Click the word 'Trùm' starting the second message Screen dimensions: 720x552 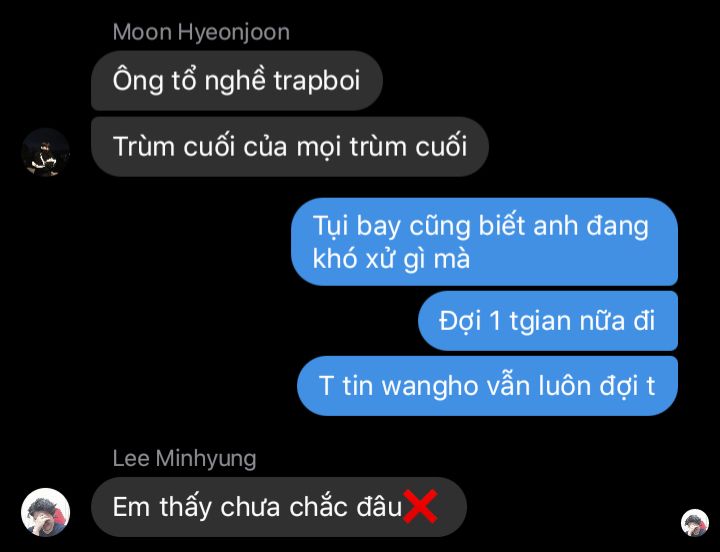tap(144, 146)
